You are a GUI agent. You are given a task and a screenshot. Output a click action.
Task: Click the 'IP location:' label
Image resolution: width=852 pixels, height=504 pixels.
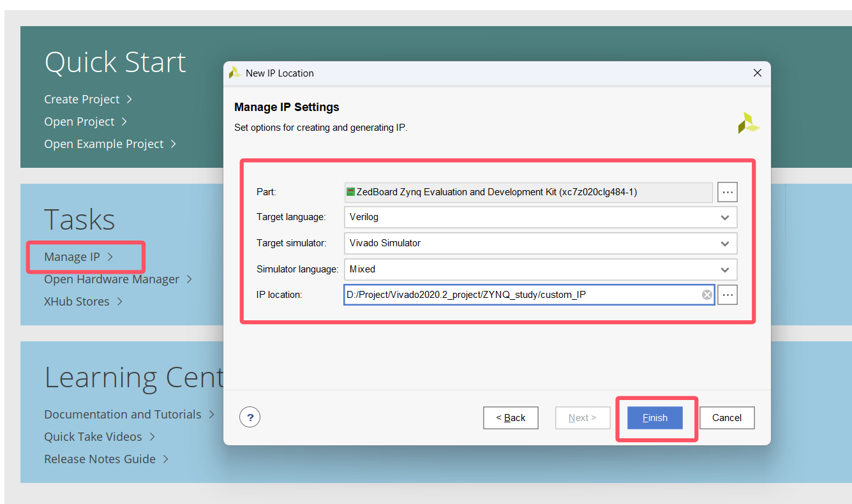point(279,295)
